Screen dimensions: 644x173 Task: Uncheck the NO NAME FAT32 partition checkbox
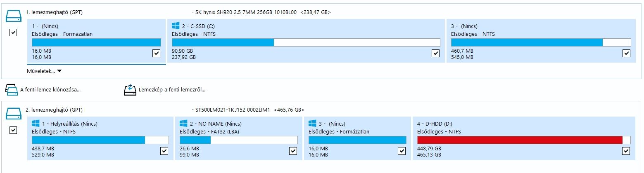(293, 151)
